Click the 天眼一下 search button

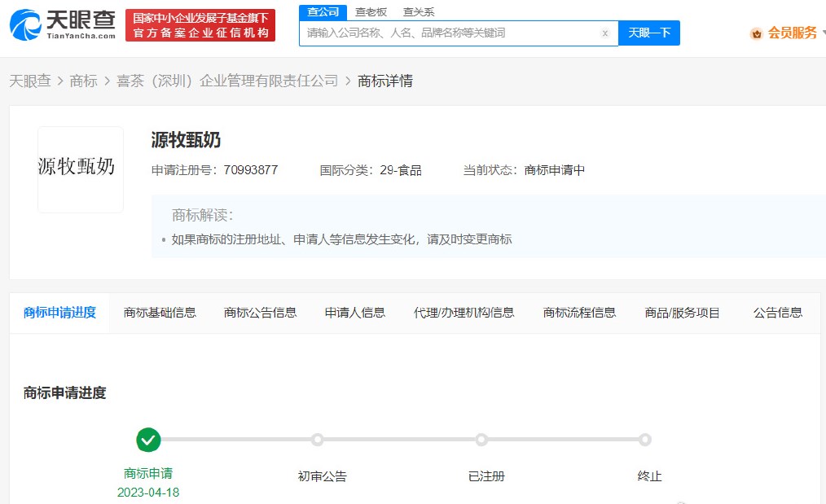649,33
